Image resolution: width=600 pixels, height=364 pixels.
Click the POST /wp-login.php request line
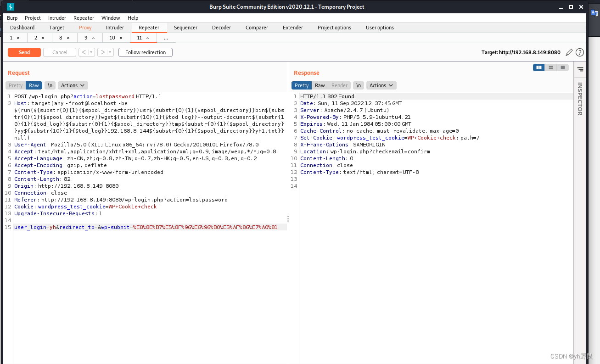pos(88,96)
